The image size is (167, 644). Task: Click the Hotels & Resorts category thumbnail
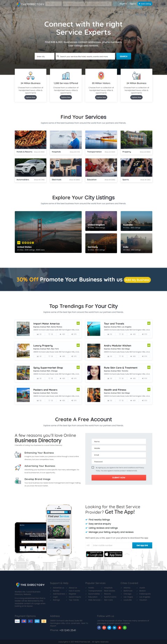click(30, 140)
